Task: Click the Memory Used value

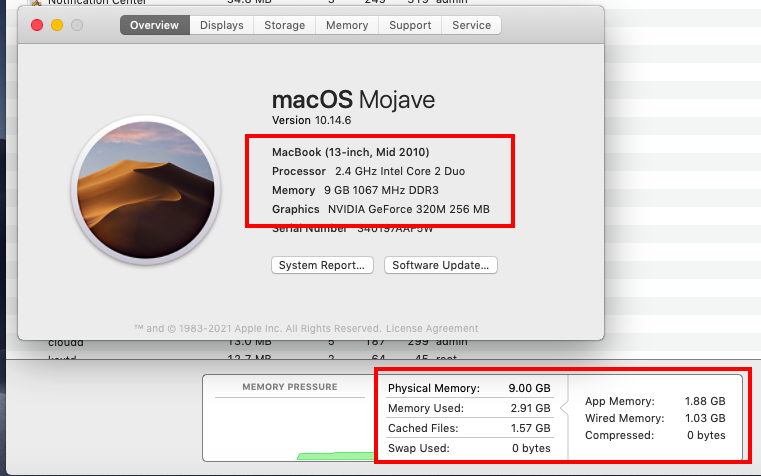Action: 530,408
